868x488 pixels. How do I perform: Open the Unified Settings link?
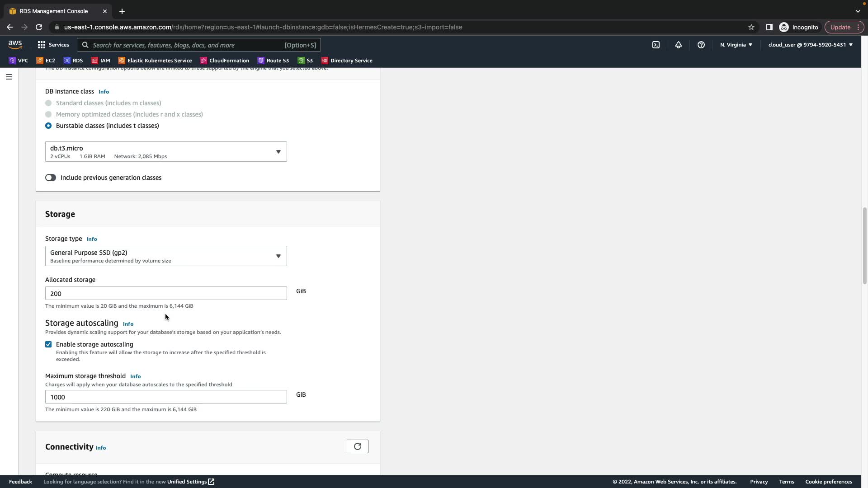[x=190, y=482]
